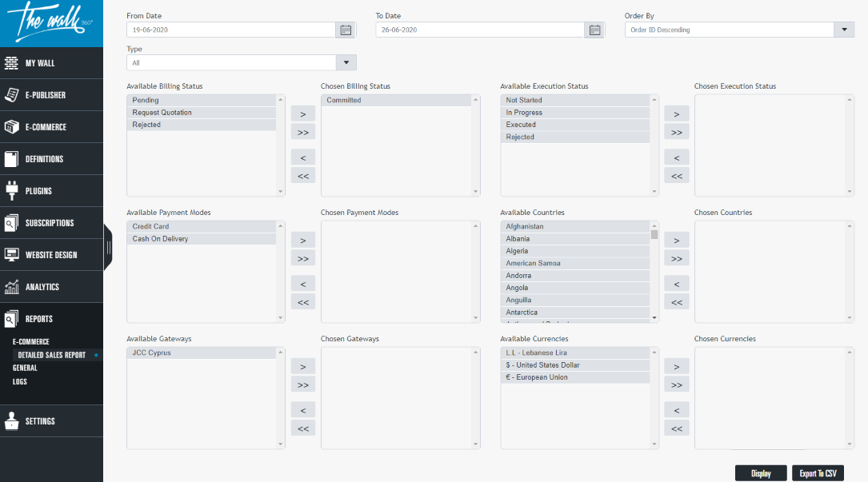Click the Display button

[761, 473]
